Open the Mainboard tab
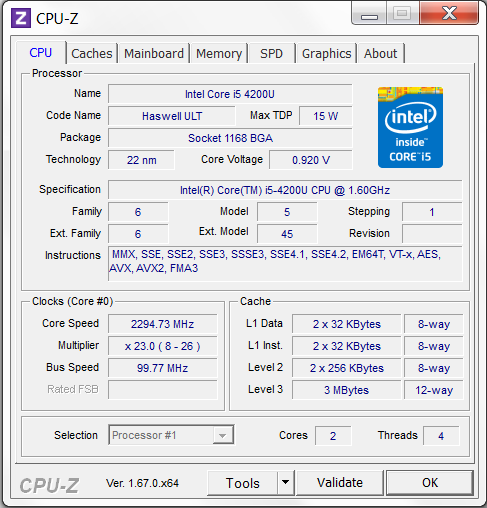The image size is (487, 508). 154,53
